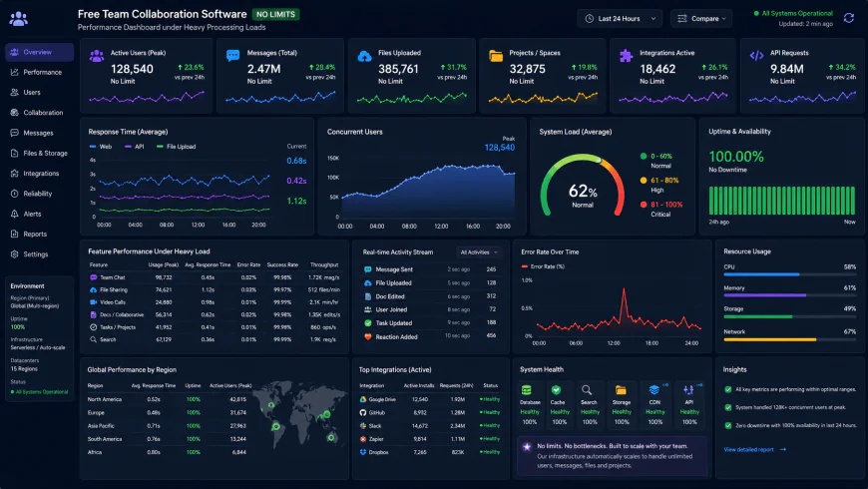Click the refresh icon at top right
The height and width of the screenshot is (489, 868).
[x=849, y=18]
